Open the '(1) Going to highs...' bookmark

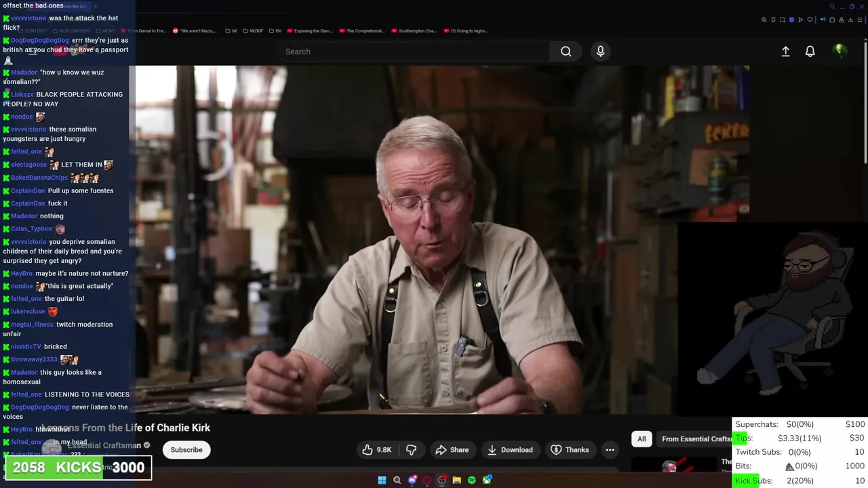[465, 30]
